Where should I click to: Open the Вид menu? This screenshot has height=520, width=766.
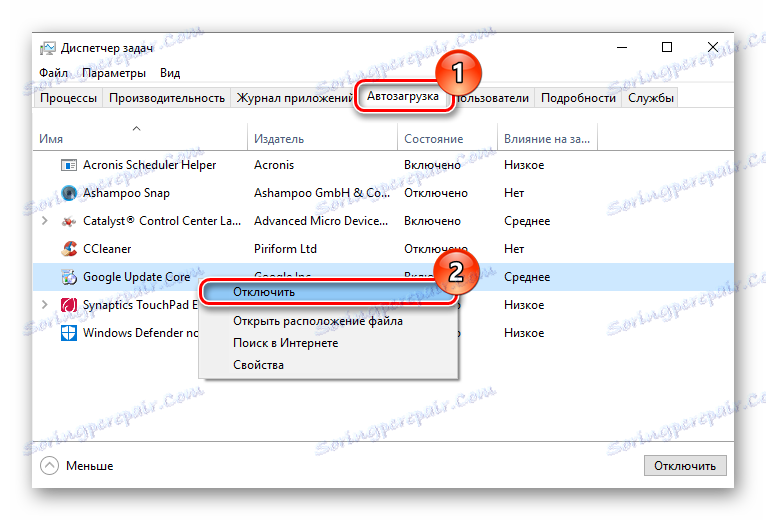(170, 73)
